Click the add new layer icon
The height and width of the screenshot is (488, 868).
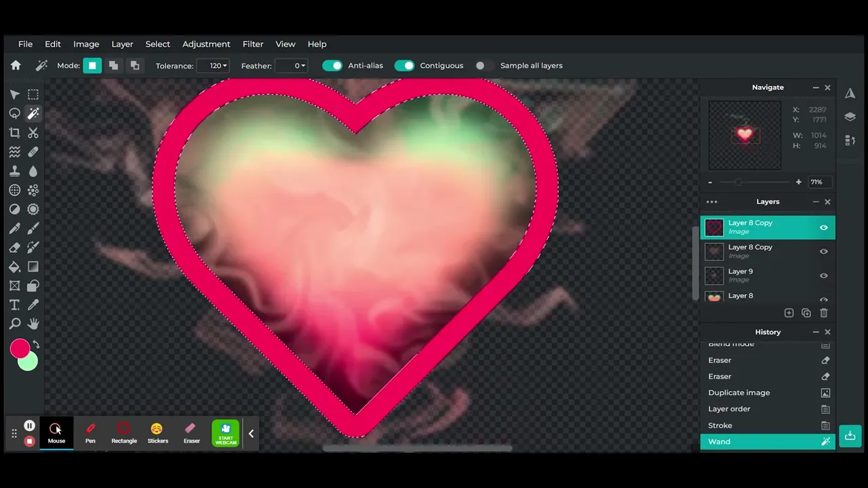pyautogui.click(x=789, y=313)
